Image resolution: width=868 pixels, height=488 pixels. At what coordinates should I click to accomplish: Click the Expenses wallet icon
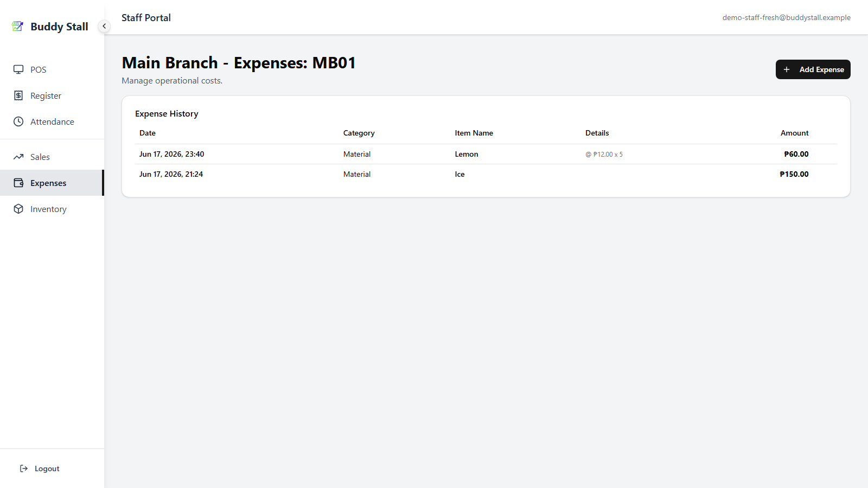pyautogui.click(x=18, y=183)
